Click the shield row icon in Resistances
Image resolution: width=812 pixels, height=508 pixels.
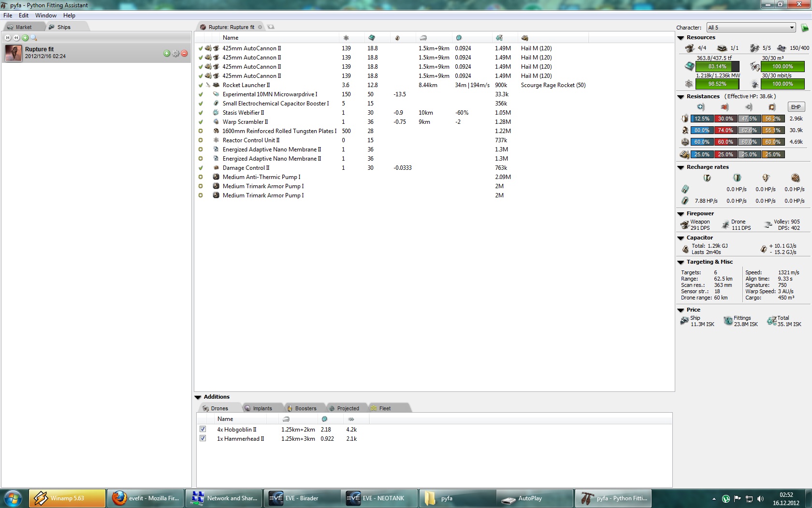pyautogui.click(x=685, y=119)
